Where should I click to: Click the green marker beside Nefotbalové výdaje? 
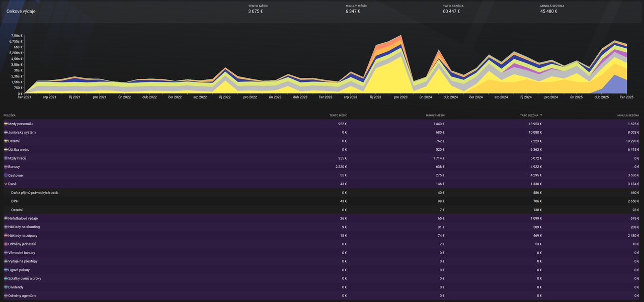[6, 218]
